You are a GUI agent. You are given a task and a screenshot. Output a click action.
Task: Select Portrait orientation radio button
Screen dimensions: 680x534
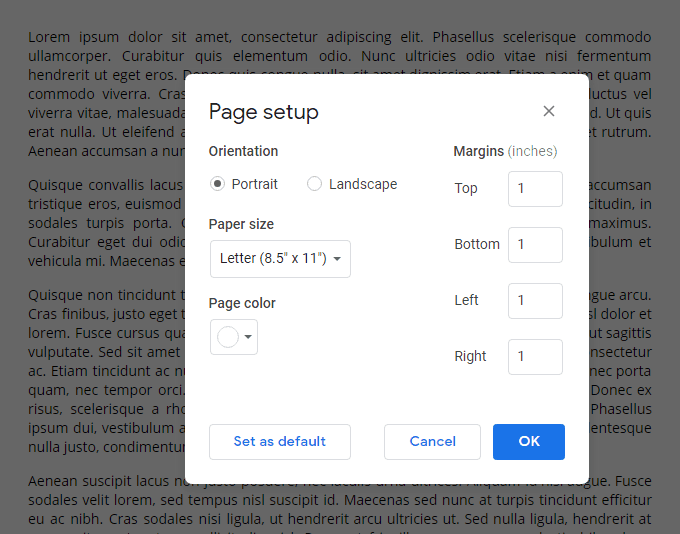218,184
